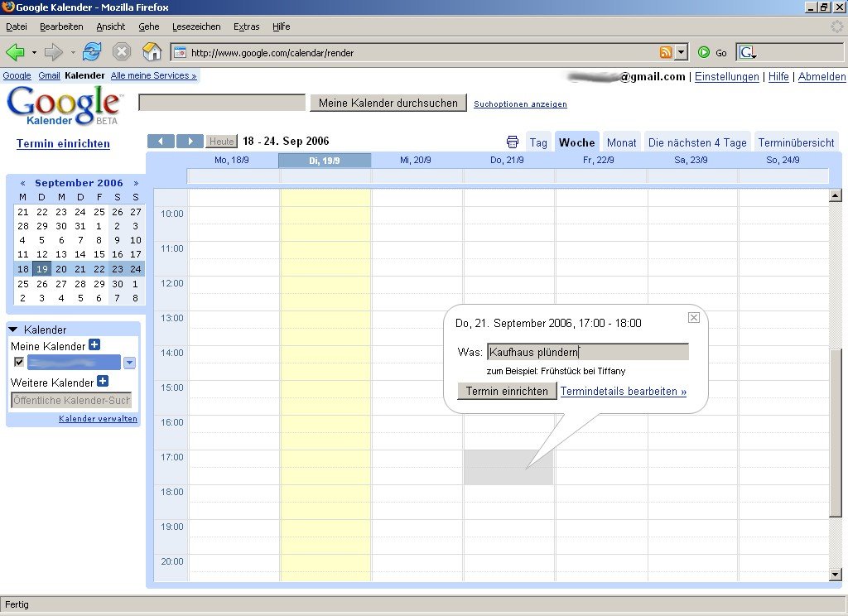Open the Hilfe menu in the menu bar
848x616 pixels.
(x=282, y=26)
